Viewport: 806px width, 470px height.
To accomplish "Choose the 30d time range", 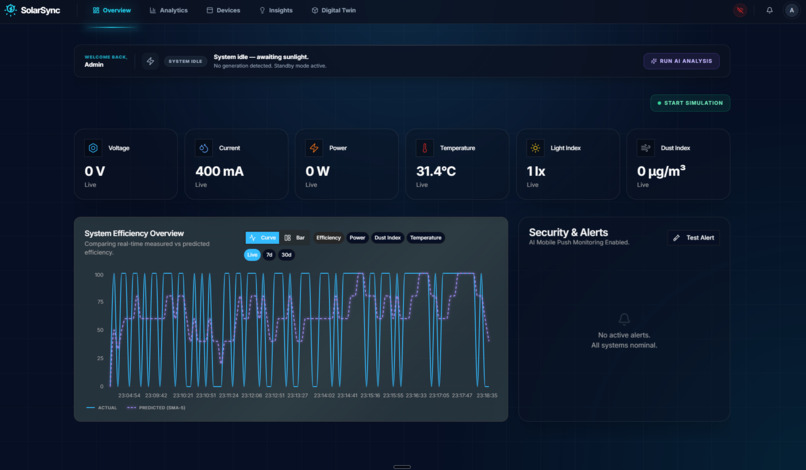I will 286,255.
